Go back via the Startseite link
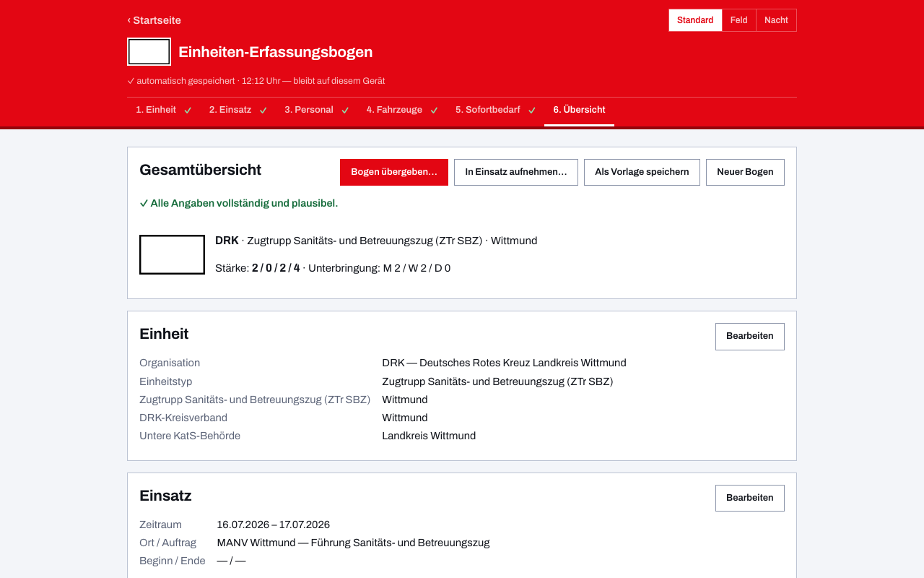Image resolution: width=924 pixels, height=578 pixels. click(154, 20)
